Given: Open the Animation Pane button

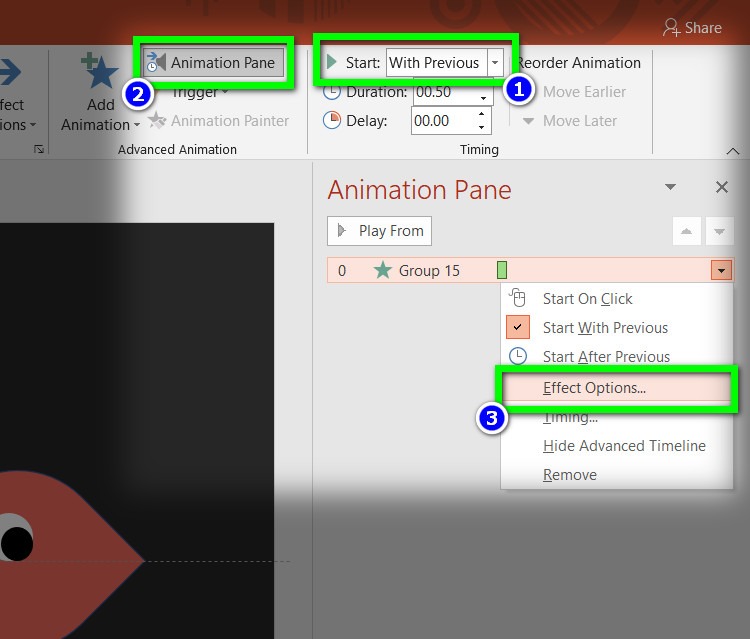Looking at the screenshot, I should click(x=216, y=62).
